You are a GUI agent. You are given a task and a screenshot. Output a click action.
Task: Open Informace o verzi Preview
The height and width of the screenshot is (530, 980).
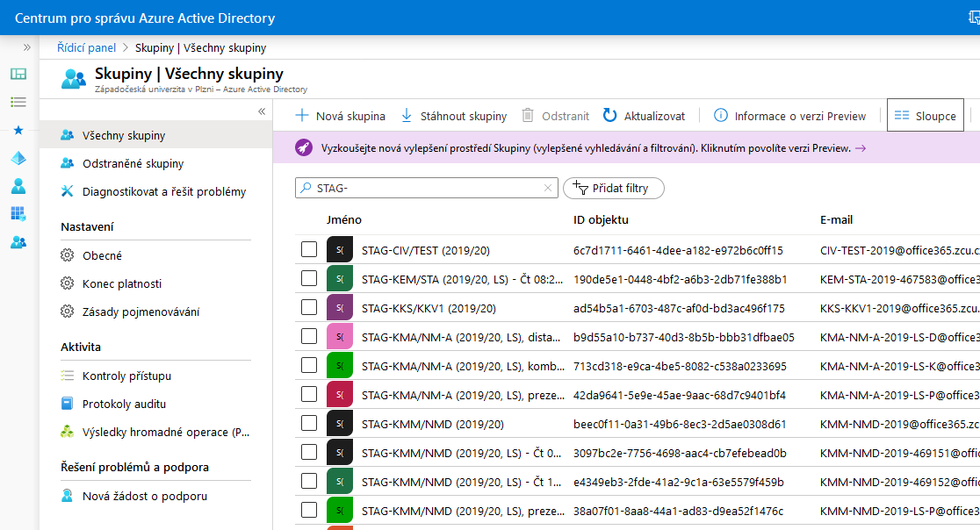tap(790, 116)
